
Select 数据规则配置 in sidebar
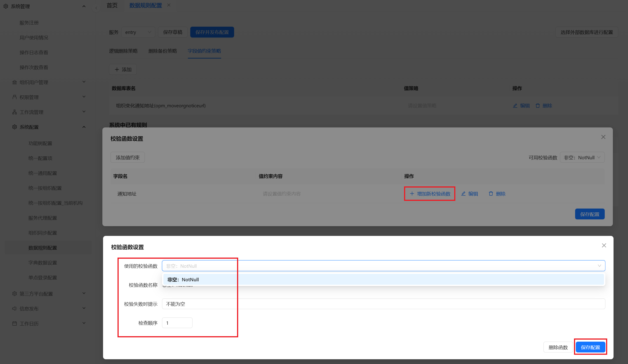(x=43, y=248)
